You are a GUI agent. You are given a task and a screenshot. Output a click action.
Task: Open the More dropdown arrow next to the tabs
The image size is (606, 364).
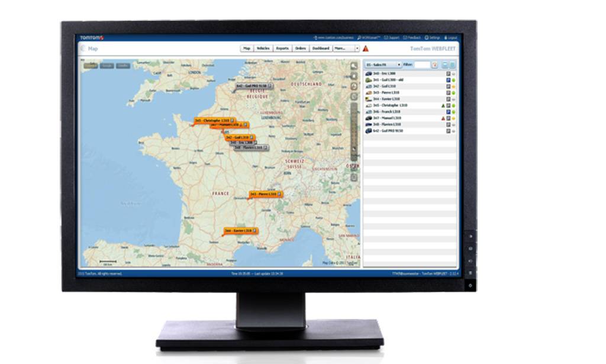coord(357,49)
